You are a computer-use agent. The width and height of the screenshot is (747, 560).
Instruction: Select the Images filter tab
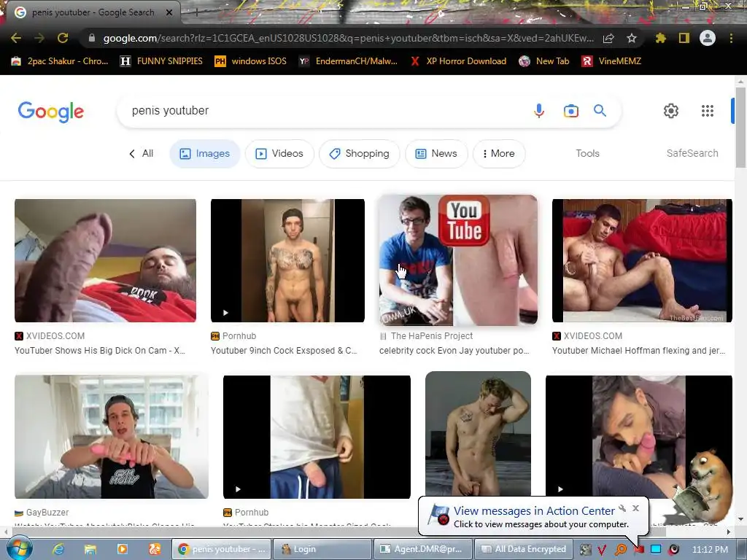pyautogui.click(x=205, y=153)
